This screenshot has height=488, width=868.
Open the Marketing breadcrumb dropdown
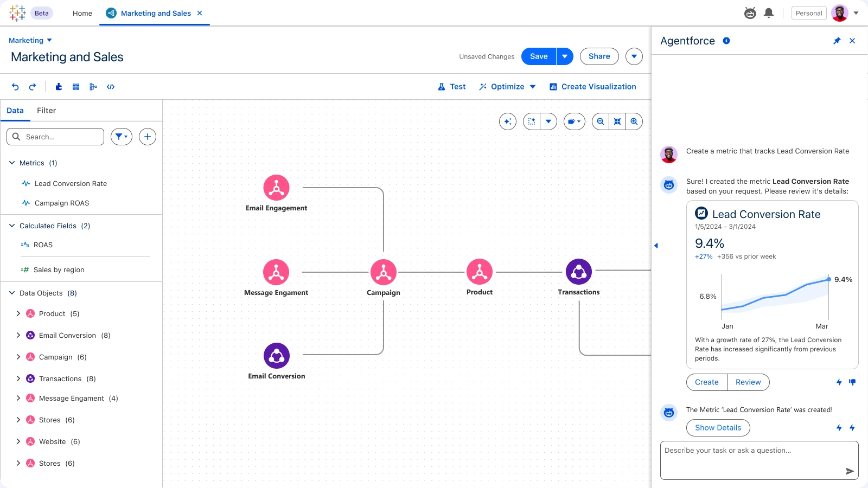click(49, 40)
